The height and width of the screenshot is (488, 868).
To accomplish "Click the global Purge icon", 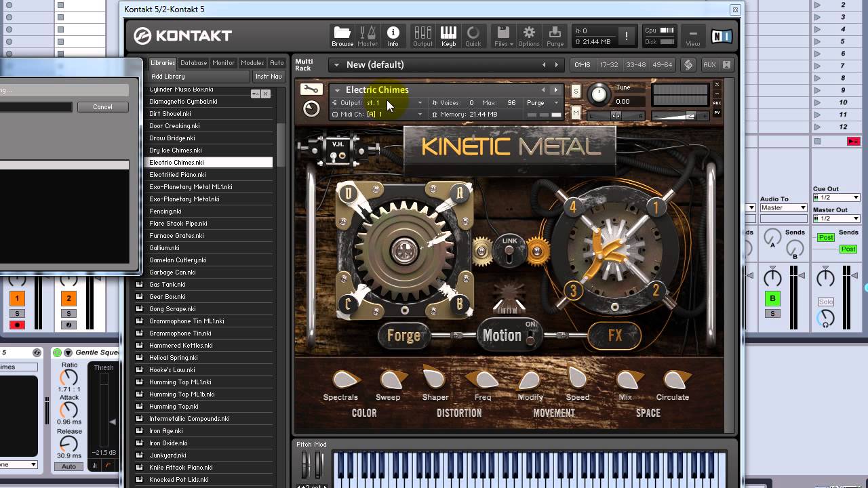I will 555,35.
